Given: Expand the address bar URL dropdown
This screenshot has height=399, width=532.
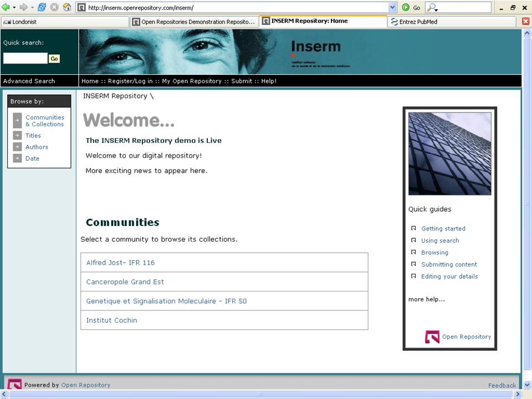Looking at the screenshot, I should coord(392,7).
